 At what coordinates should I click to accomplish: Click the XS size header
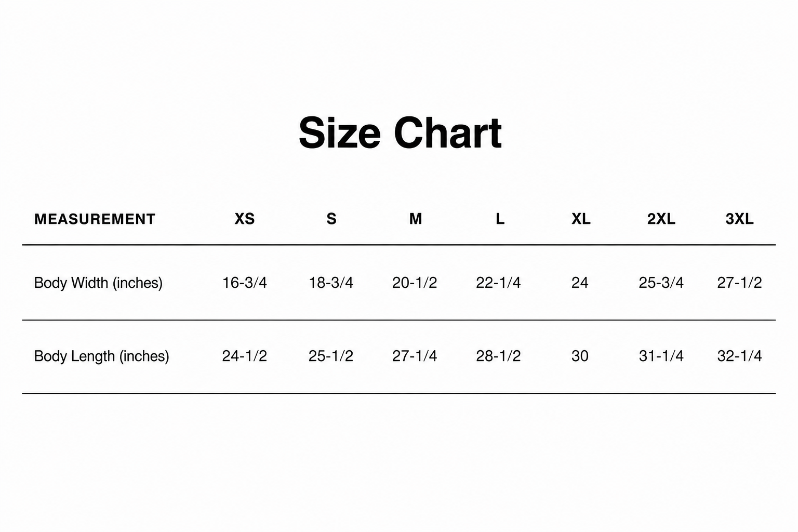pyautogui.click(x=245, y=219)
